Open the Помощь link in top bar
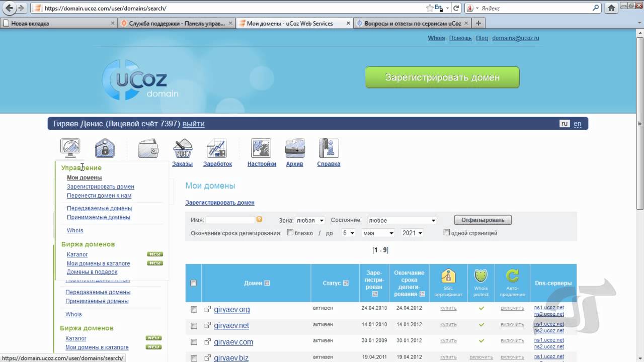The height and width of the screenshot is (362, 644). click(x=460, y=38)
